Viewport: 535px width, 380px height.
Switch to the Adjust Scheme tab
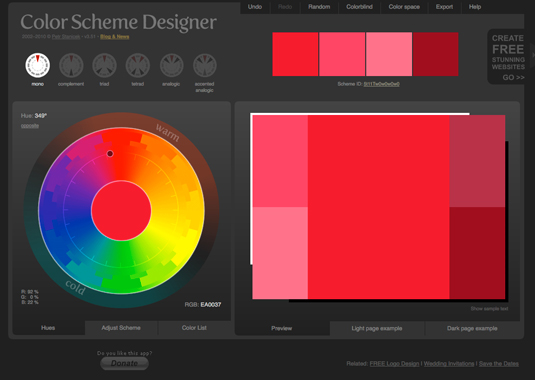[121, 328]
